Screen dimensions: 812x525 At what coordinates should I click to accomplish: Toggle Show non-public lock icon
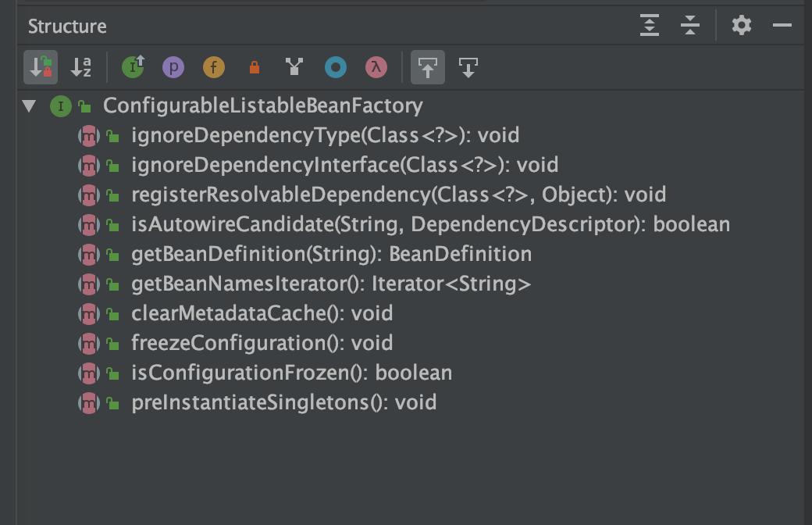pyautogui.click(x=254, y=68)
